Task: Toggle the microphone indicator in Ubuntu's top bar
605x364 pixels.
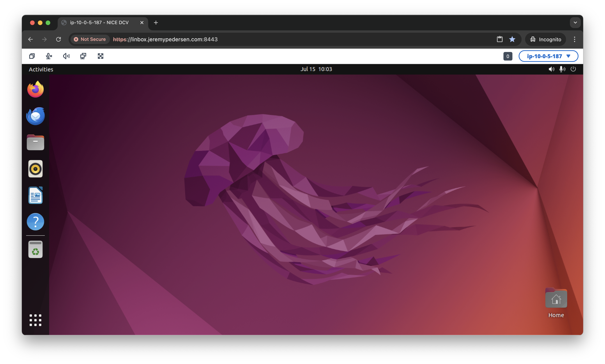Action: pyautogui.click(x=562, y=69)
